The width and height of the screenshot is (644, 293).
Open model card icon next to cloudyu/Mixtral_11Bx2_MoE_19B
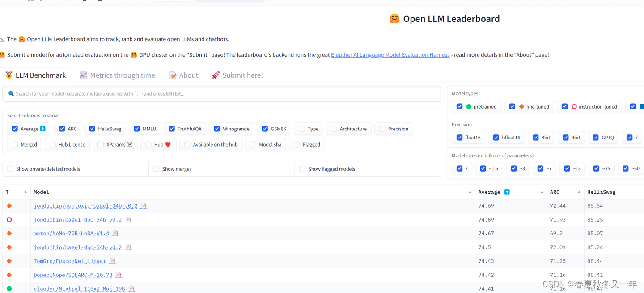click(x=131, y=289)
